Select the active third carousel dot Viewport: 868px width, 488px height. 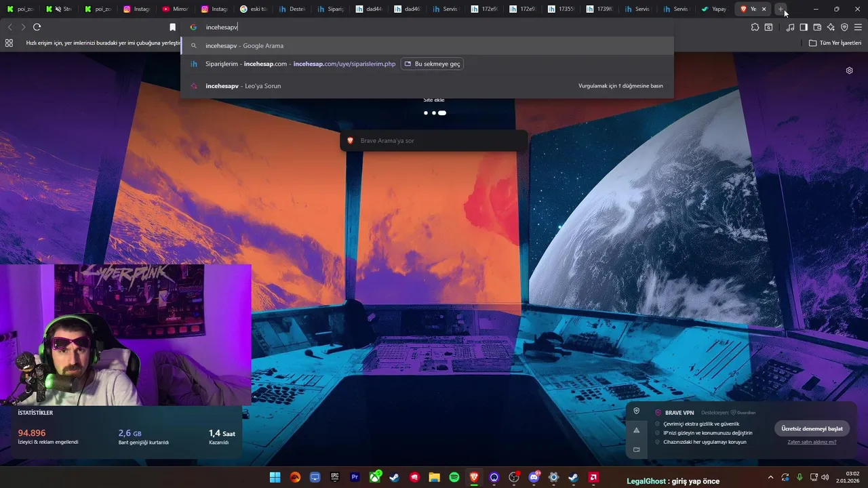pos(442,113)
